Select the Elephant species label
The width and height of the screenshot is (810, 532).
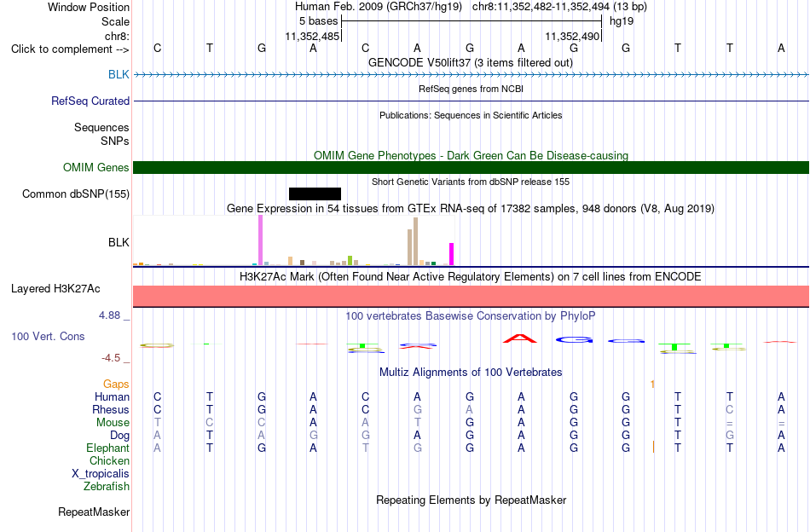point(108,448)
